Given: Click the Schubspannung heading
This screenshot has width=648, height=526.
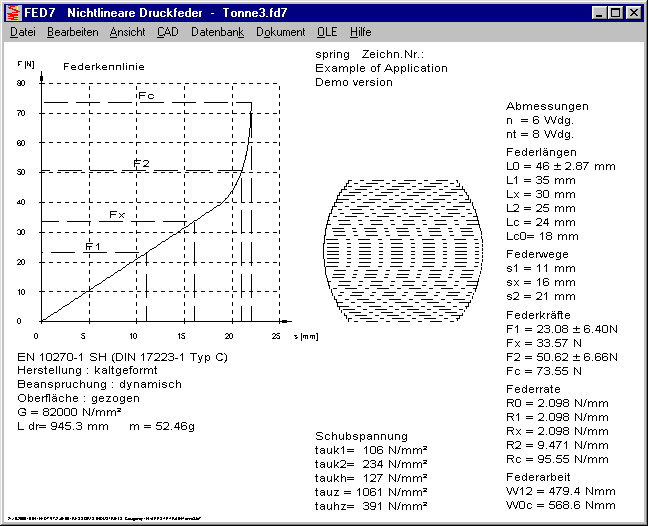Looking at the screenshot, I should [361, 436].
